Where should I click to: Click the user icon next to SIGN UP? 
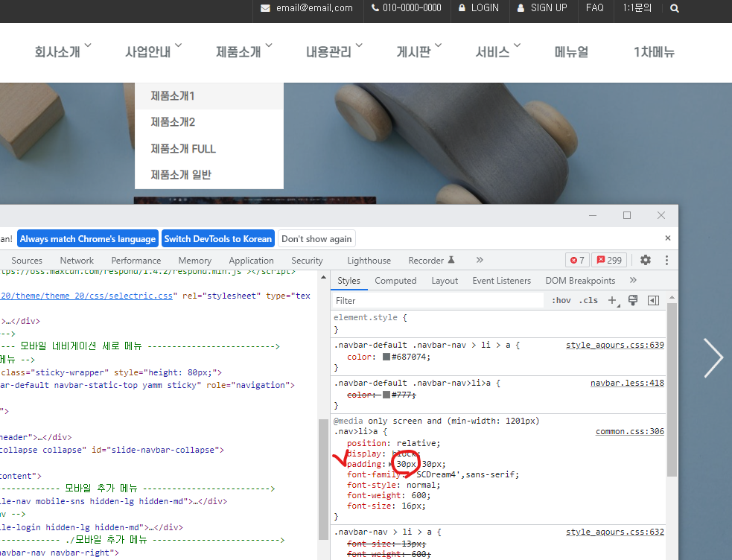click(521, 8)
